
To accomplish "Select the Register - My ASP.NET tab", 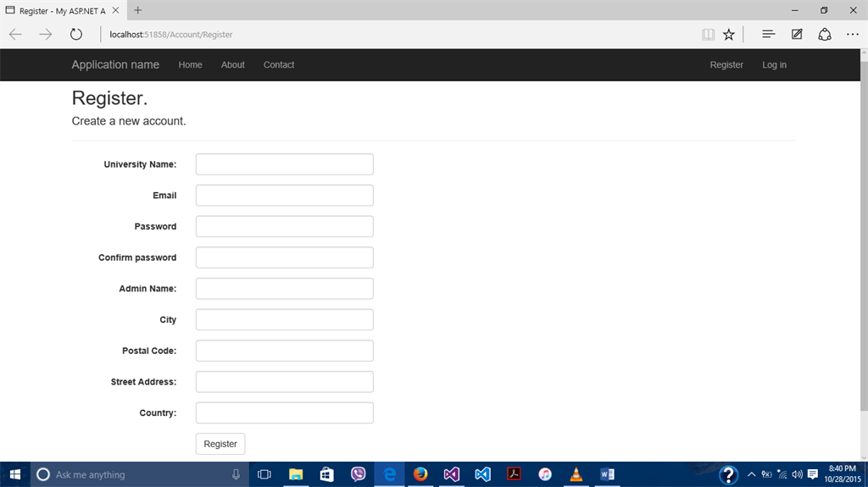I will pyautogui.click(x=62, y=10).
